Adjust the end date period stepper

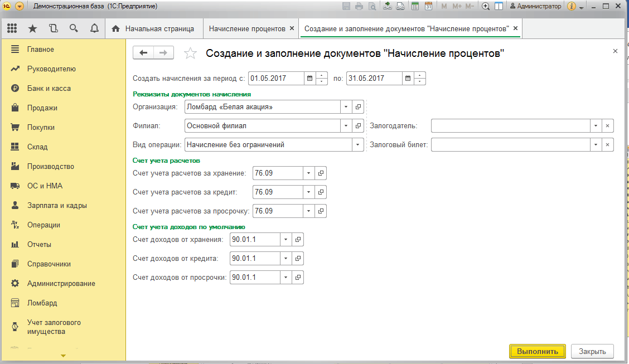tap(419, 78)
